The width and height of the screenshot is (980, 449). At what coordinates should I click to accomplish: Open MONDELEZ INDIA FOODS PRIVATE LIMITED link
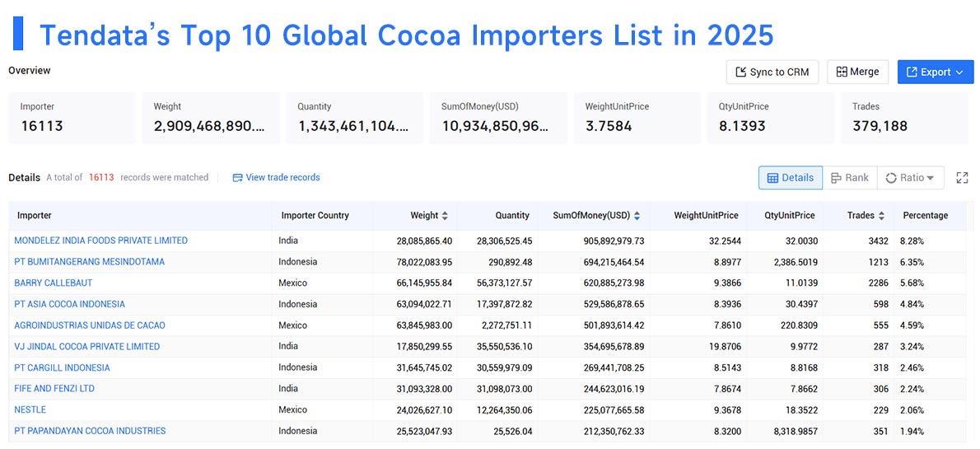click(x=100, y=241)
